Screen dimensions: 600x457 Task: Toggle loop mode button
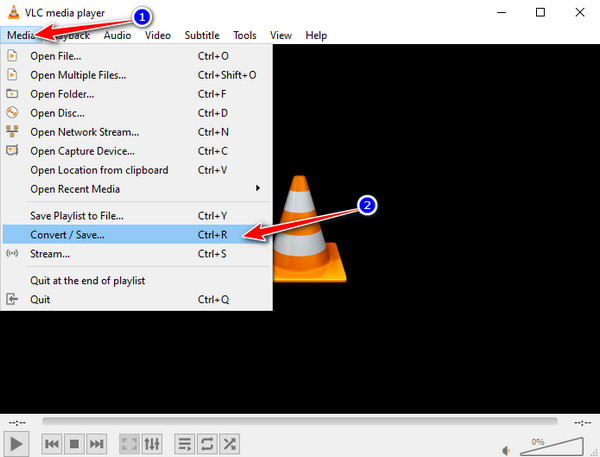coord(207,444)
